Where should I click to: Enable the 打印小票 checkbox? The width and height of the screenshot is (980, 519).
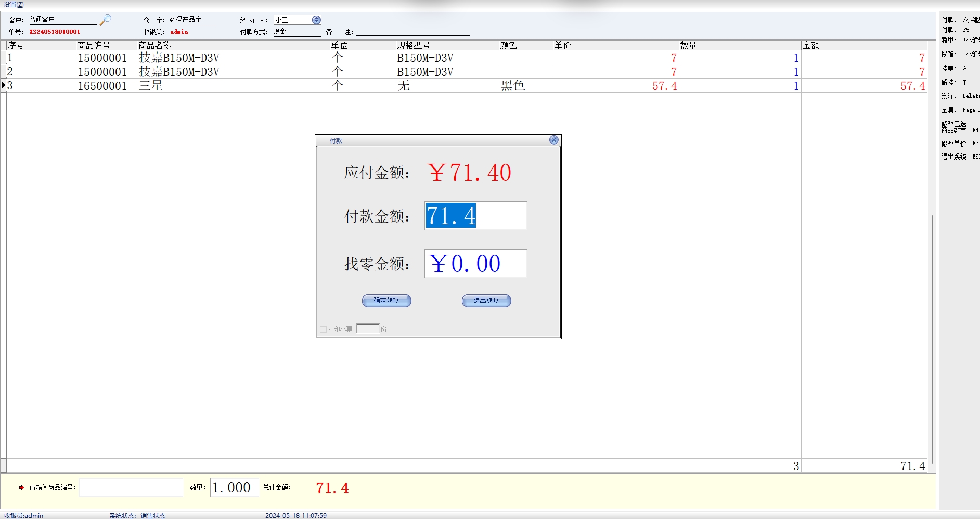point(323,329)
